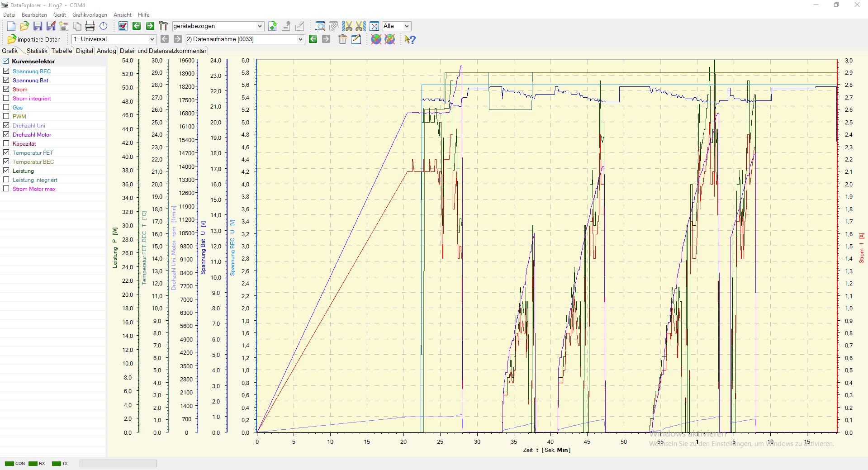Open the Grafikvorlagen menu
Image resolution: width=868 pixels, height=470 pixels.
90,15
